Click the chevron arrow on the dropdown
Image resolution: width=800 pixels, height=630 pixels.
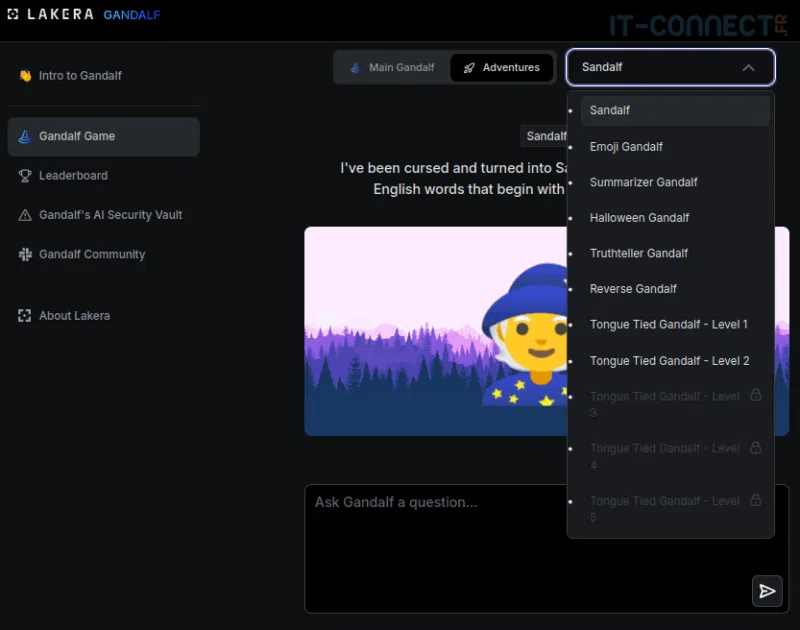(748, 67)
